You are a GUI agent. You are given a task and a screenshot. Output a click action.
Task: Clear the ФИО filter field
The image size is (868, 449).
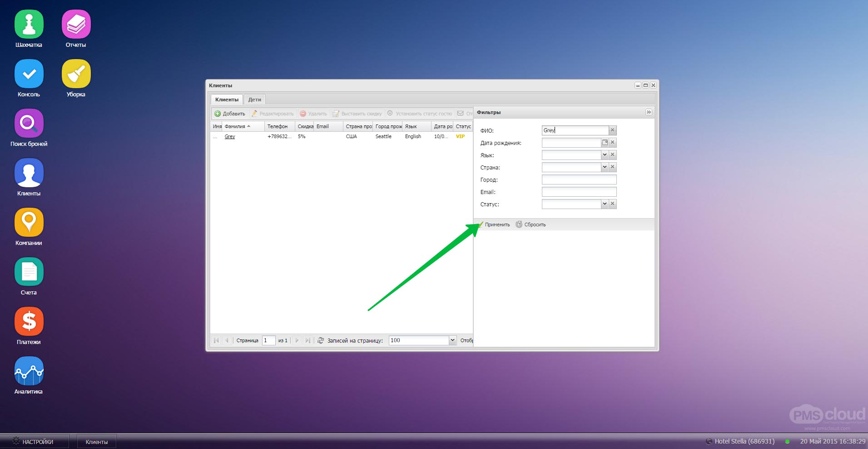coord(612,130)
